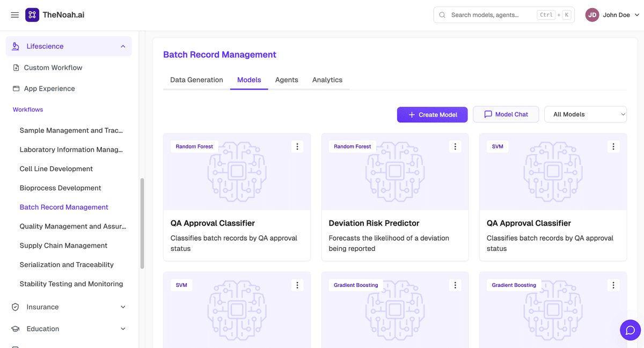Expand the Education section chevron
The height and width of the screenshot is (348, 644).
coord(123,329)
